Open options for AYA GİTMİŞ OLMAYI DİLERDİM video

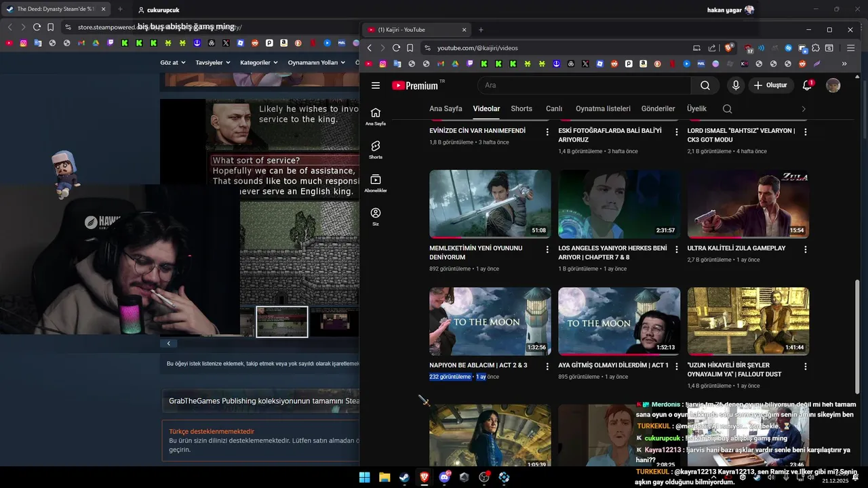676,367
